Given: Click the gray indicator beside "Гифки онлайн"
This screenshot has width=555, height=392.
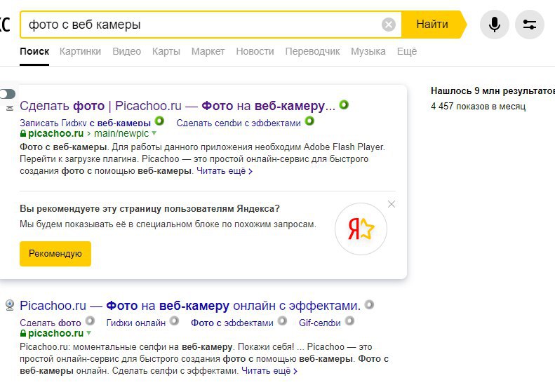Looking at the screenshot, I should (x=174, y=321).
